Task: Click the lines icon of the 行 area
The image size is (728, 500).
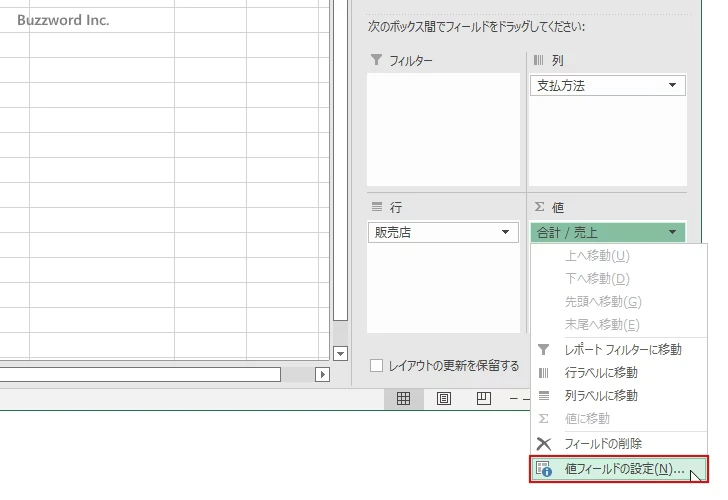Action: (x=377, y=206)
